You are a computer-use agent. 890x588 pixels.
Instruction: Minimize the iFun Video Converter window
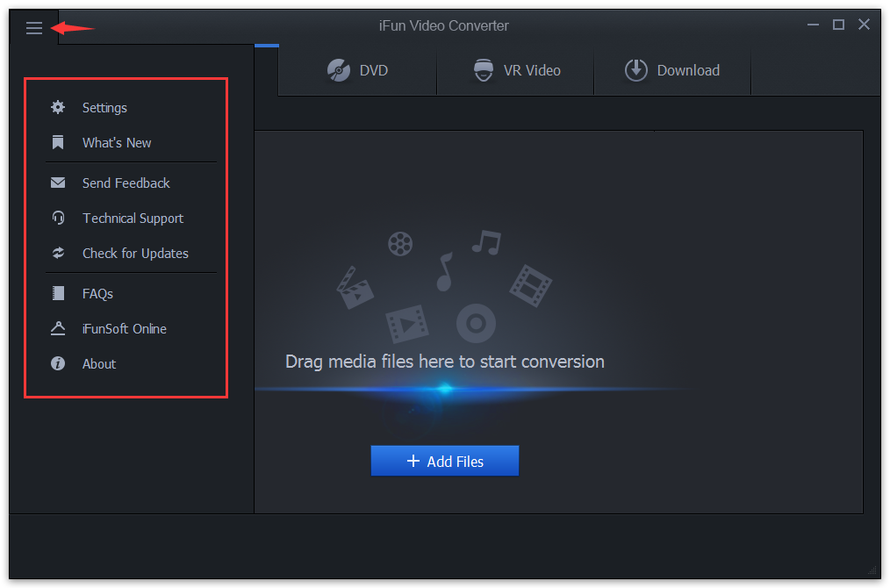point(813,25)
